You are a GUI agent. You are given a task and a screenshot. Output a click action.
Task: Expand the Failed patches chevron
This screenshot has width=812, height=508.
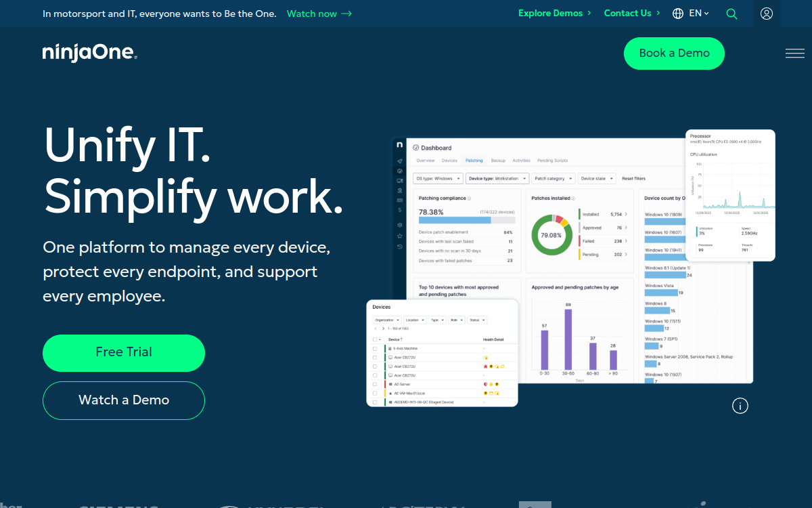click(626, 241)
